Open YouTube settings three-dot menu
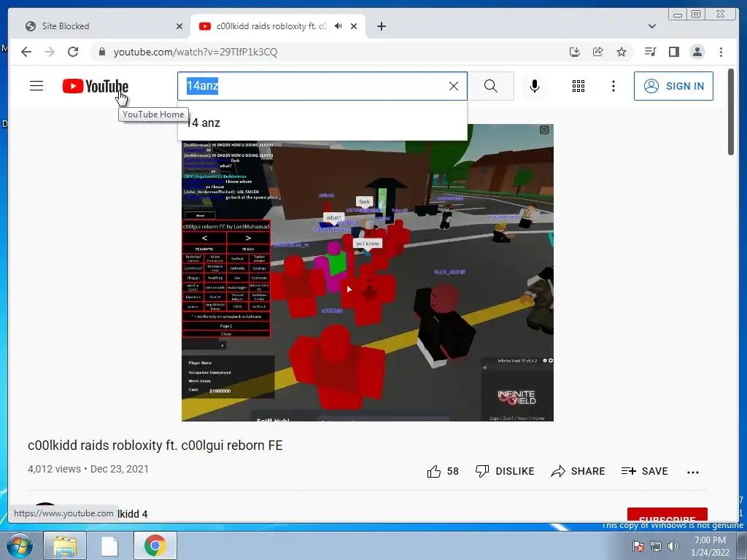The height and width of the screenshot is (560, 747). (613, 86)
